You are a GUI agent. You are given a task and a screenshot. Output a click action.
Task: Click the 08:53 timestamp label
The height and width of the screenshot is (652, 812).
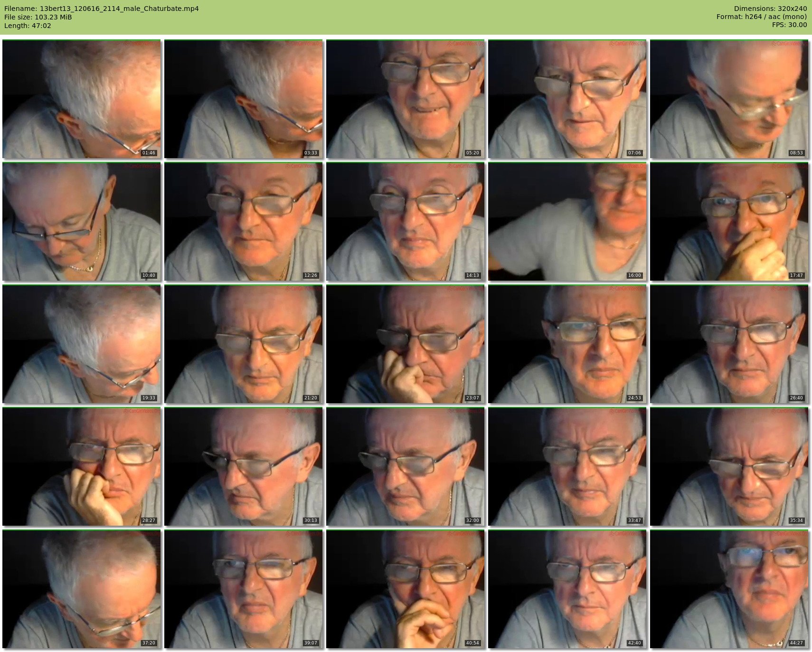pos(796,153)
